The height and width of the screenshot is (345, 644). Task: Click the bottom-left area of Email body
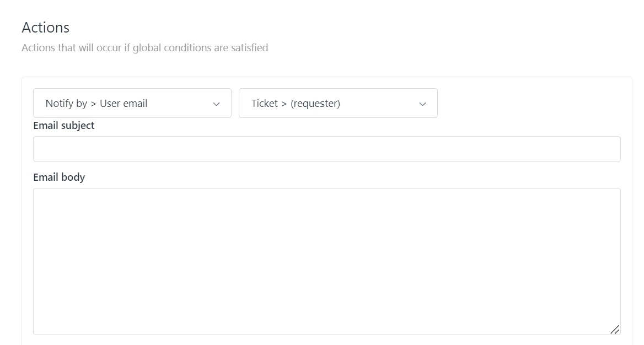pos(44,325)
